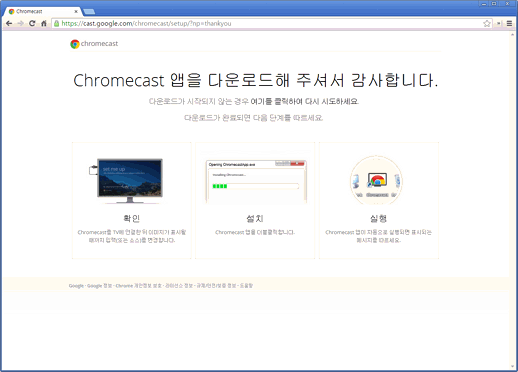Click the 실행 step heading
The height and width of the screenshot is (372, 518).
pos(379,219)
